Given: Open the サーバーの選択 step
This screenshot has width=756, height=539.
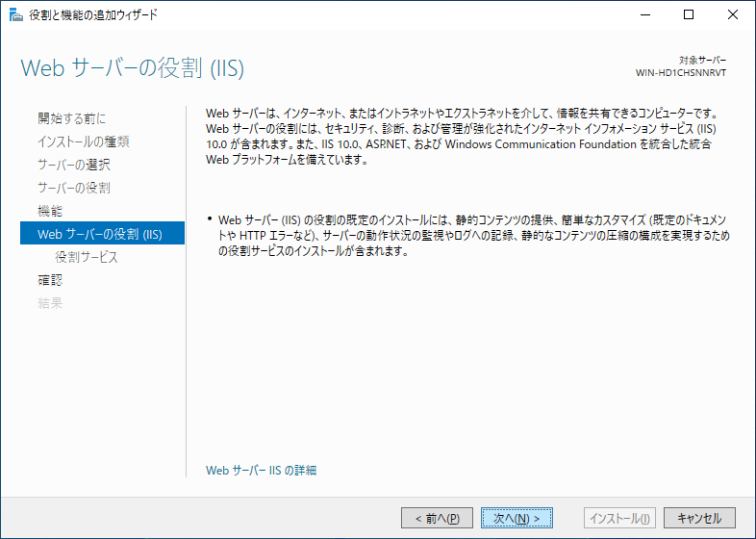Looking at the screenshot, I should (74, 165).
